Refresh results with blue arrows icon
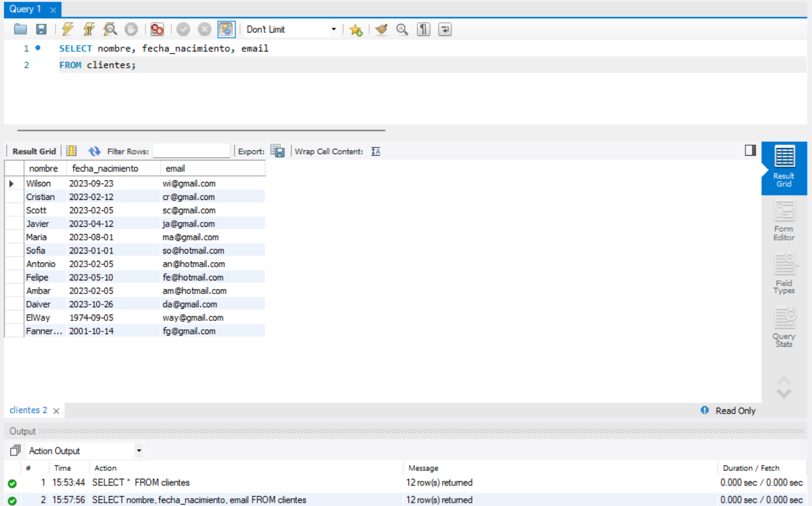Viewport: 812px width, 506px height. pos(94,151)
